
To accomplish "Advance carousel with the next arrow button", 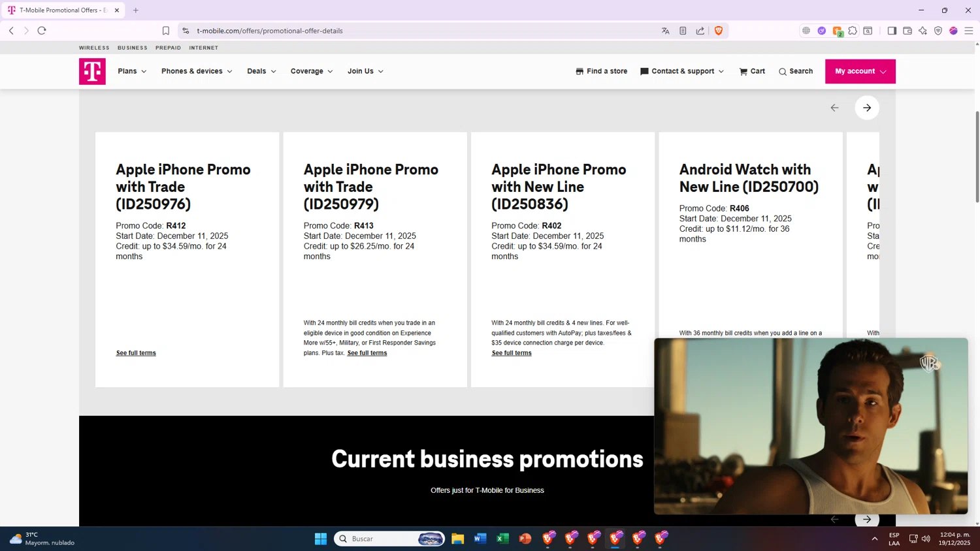I will point(867,108).
